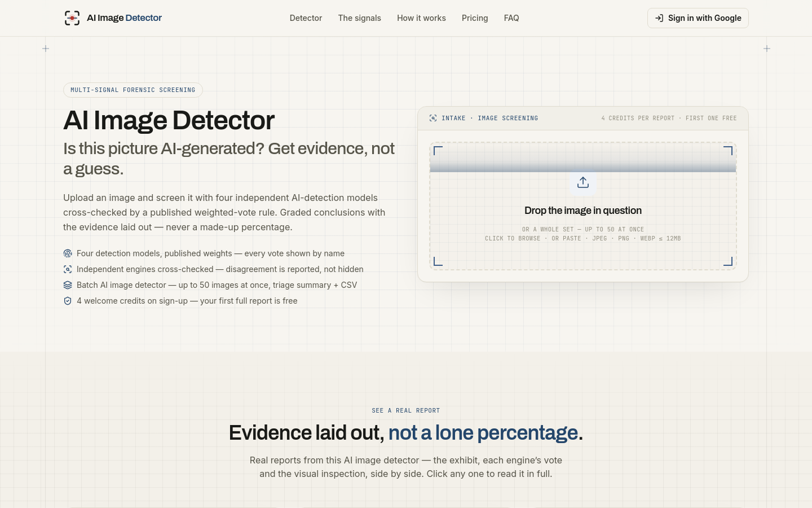
Task: Click '4 welcome credits on sign-up' line
Action: 187,301
